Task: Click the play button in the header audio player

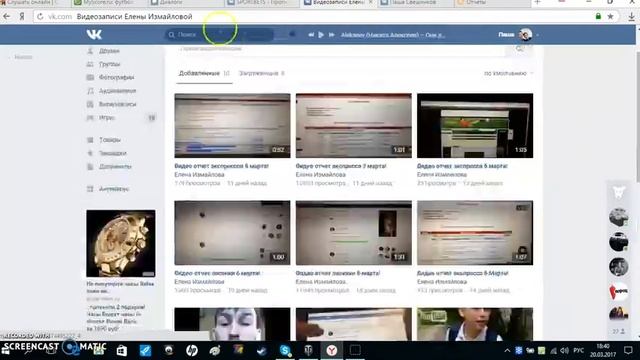Action: coord(321,35)
